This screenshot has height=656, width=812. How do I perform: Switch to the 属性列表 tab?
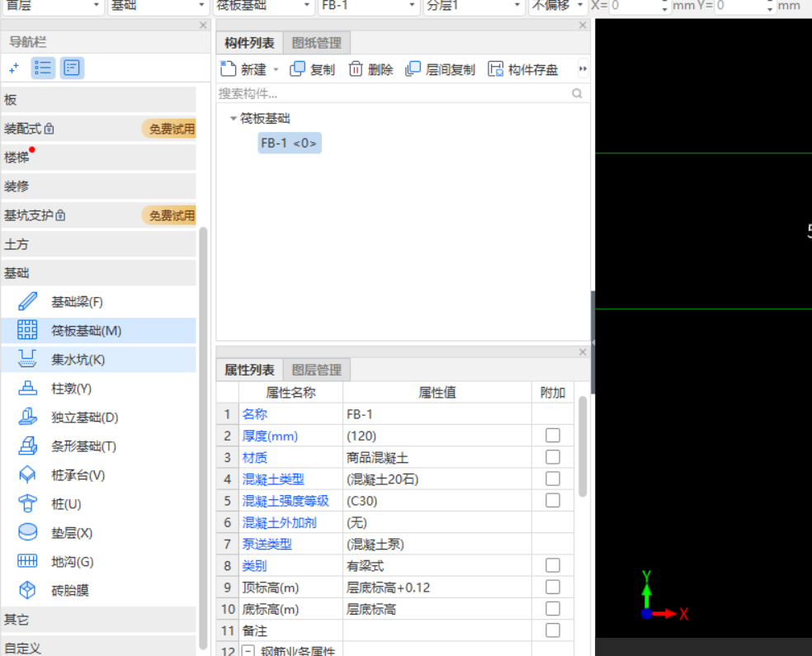point(249,370)
